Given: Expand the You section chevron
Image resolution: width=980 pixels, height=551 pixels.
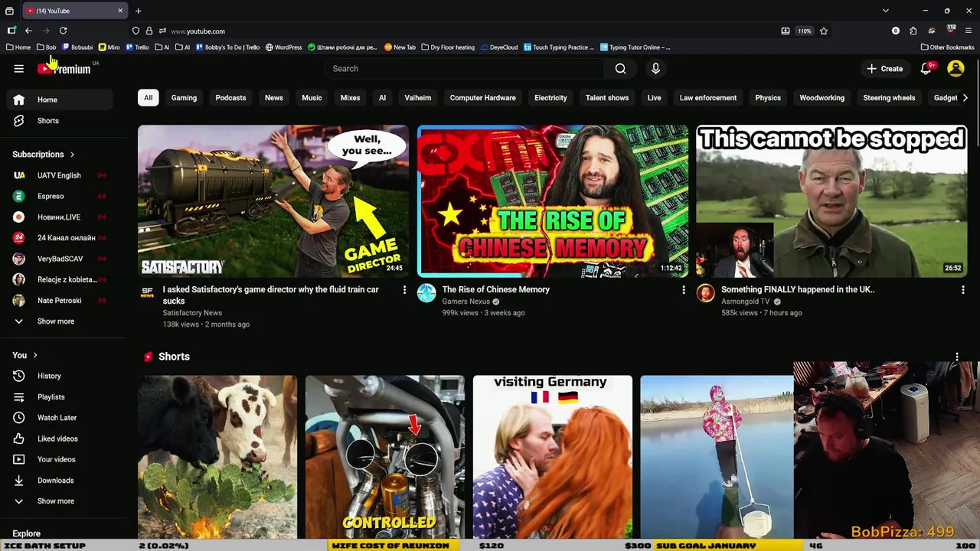Looking at the screenshot, I should [x=34, y=355].
